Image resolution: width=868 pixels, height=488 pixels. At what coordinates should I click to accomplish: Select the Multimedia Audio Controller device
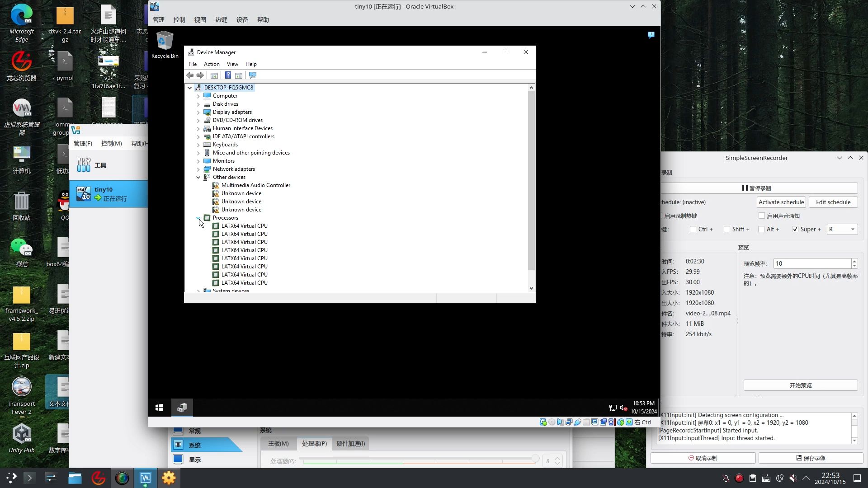pyautogui.click(x=256, y=185)
